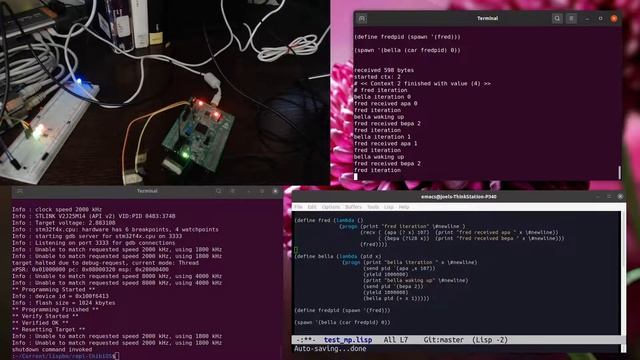Viewport: 640px width, 360px height.
Task: Click '** Verify Started **' line
Action: pos(45,316)
